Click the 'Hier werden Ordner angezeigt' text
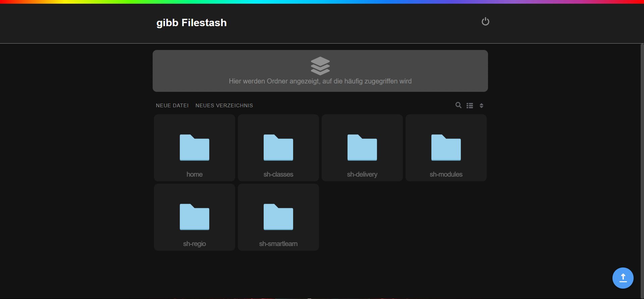644x299 pixels. (x=320, y=81)
